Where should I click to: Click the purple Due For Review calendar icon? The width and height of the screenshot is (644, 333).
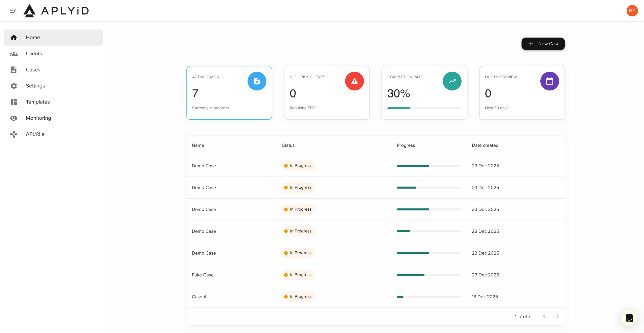coord(549,81)
